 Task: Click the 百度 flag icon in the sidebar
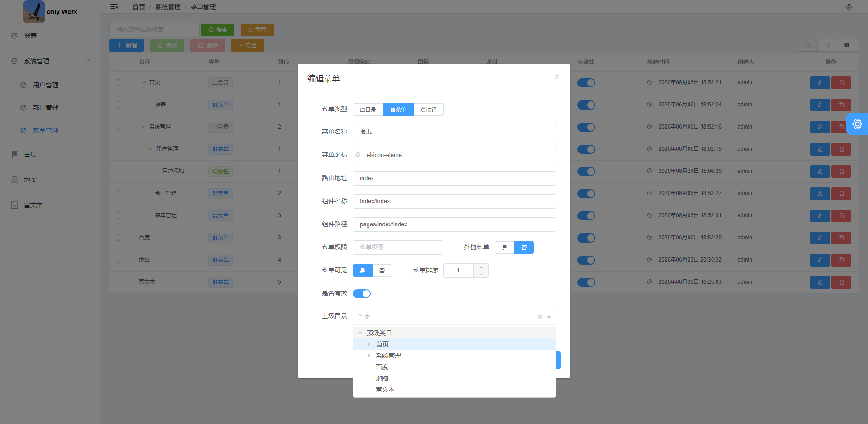tap(14, 154)
